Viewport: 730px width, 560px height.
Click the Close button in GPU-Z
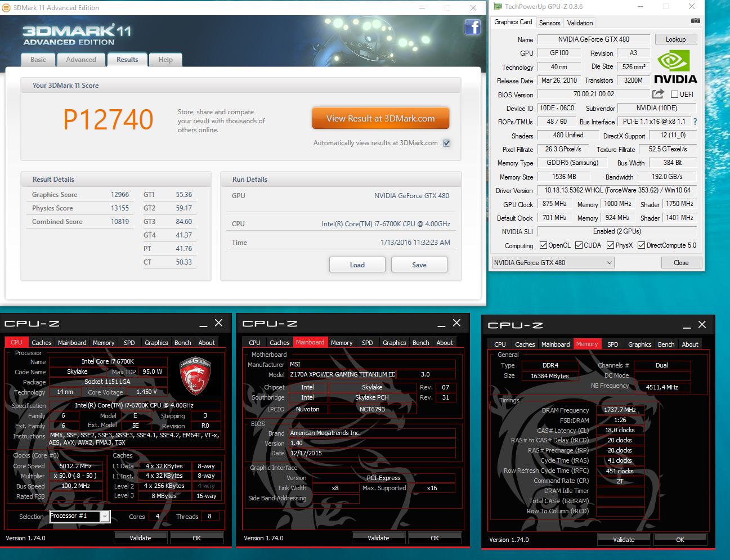[x=681, y=263]
